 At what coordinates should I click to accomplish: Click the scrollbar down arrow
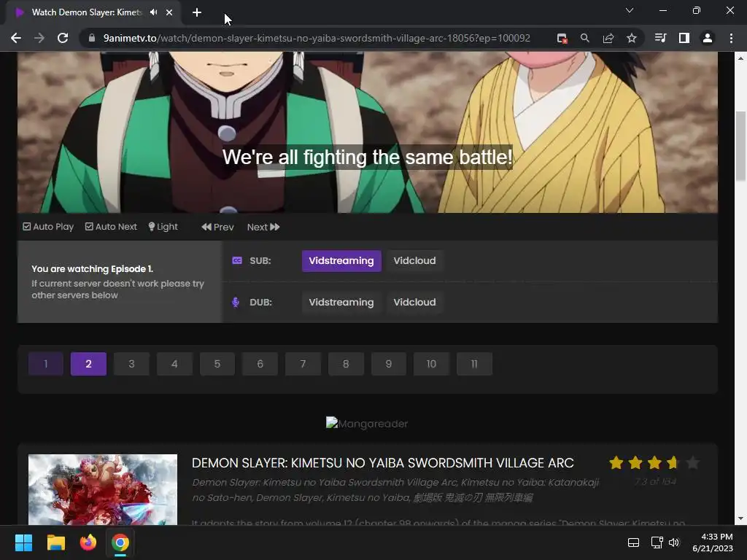(x=740, y=518)
